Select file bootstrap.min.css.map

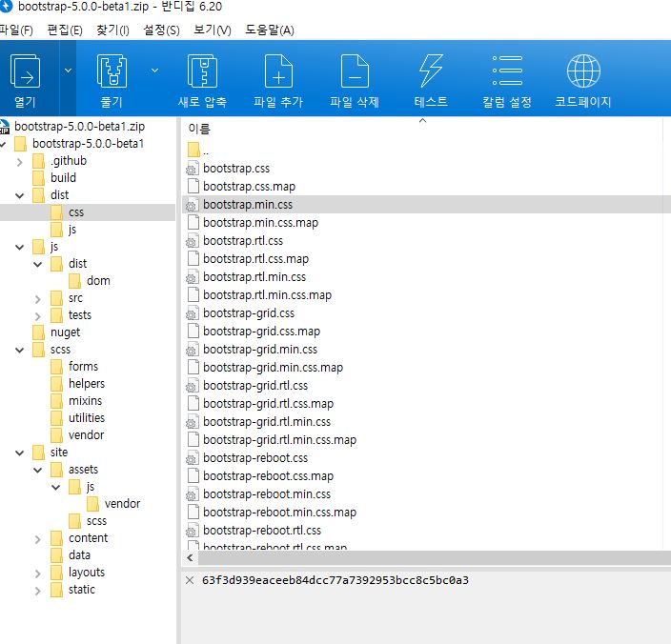260,223
